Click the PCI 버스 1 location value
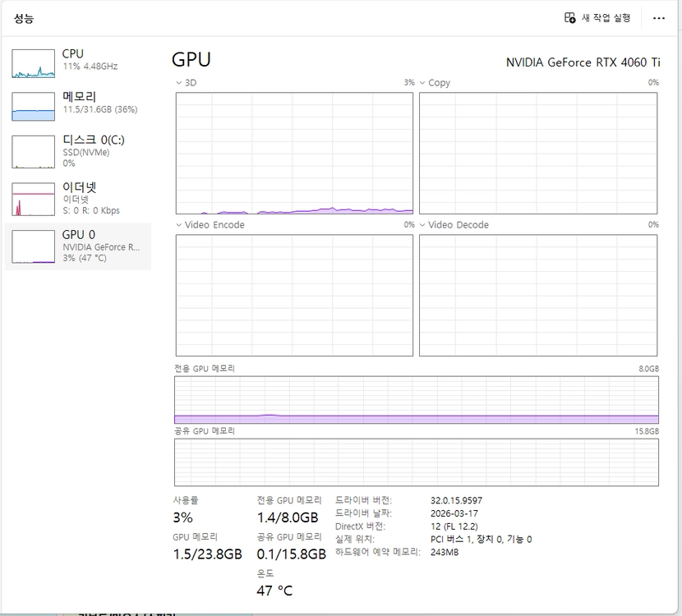This screenshot has height=616, width=682. [x=481, y=540]
